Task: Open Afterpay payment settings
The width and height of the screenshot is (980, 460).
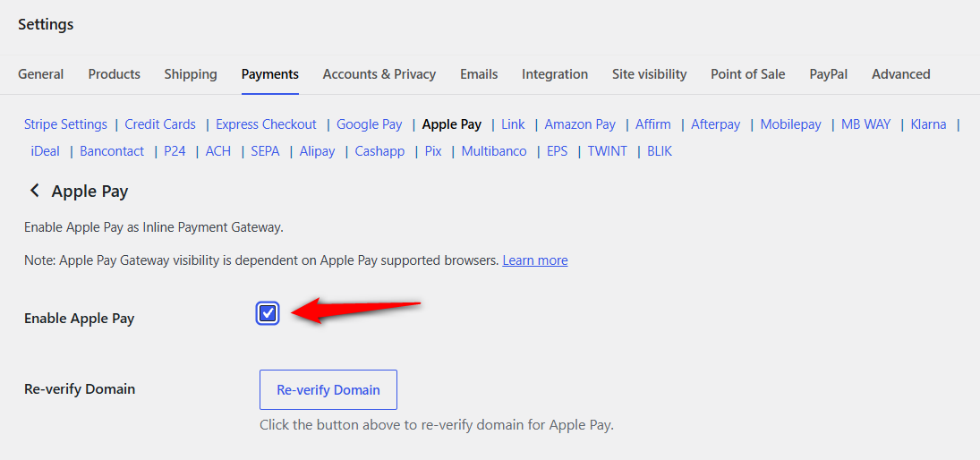Action: pyautogui.click(x=716, y=124)
